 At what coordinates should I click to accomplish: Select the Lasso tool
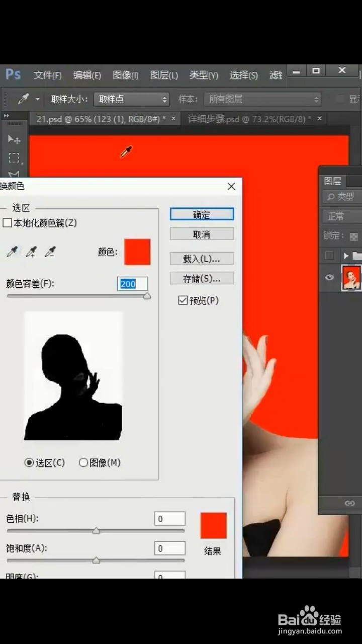(14, 175)
